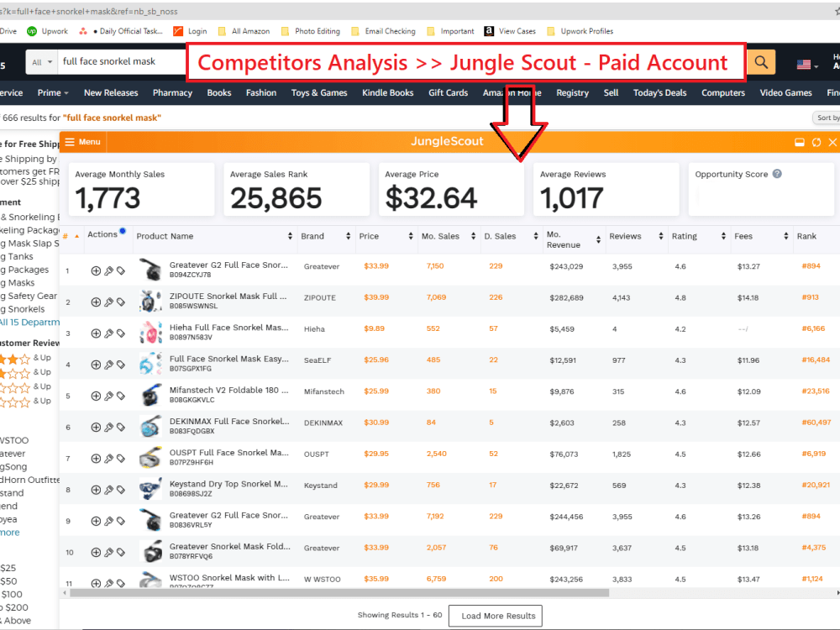Open ZIPOUTE Snorkel Mask Full product link
Screen dimensions: 840x630
(x=228, y=297)
